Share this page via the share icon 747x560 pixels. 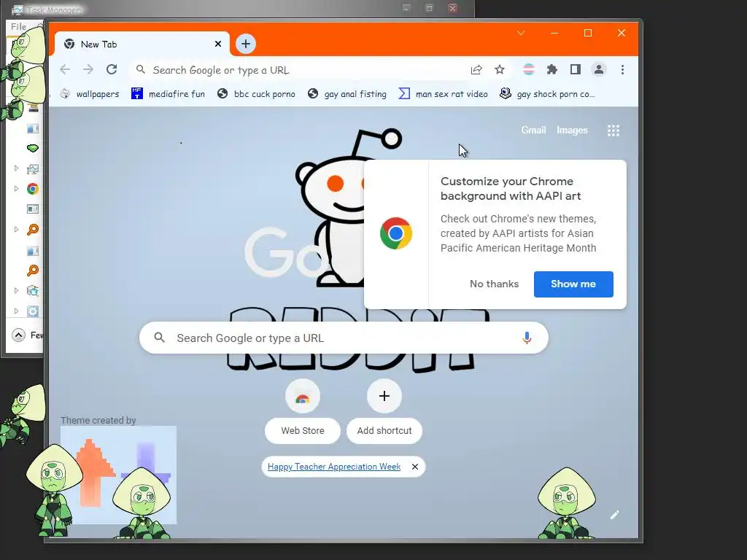[x=476, y=70]
